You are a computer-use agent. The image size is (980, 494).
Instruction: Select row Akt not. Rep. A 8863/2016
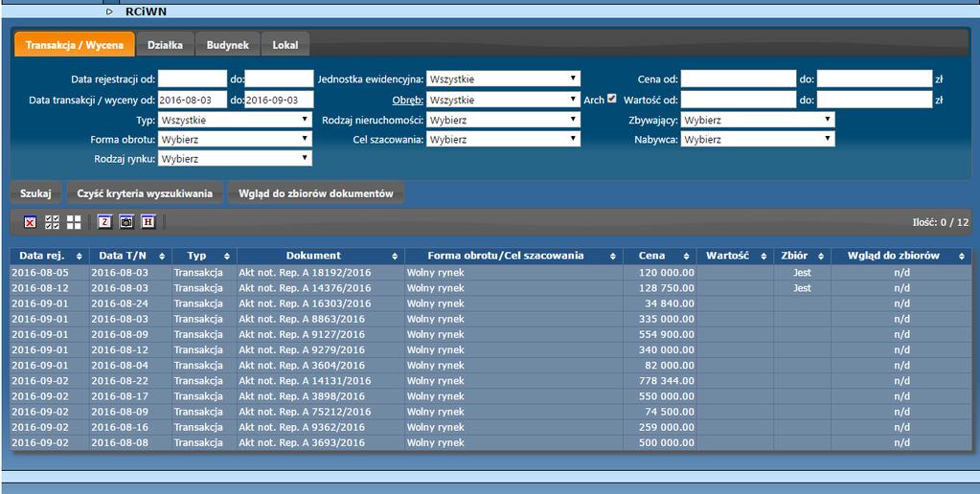coord(490,319)
